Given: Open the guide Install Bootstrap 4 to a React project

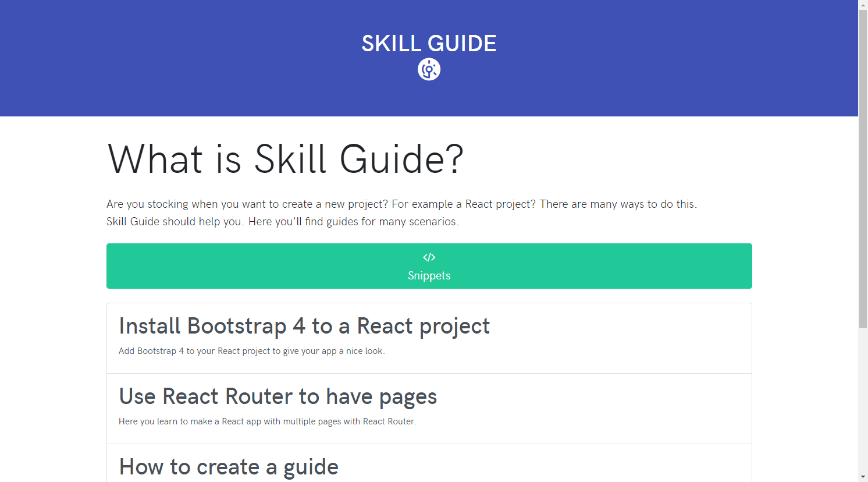Looking at the screenshot, I should (x=304, y=326).
